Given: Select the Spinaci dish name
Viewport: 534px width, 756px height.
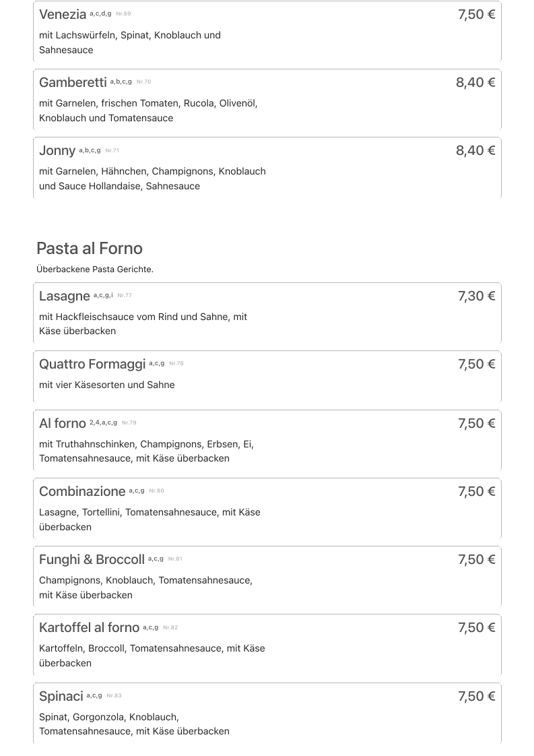Looking at the screenshot, I should click(61, 696).
